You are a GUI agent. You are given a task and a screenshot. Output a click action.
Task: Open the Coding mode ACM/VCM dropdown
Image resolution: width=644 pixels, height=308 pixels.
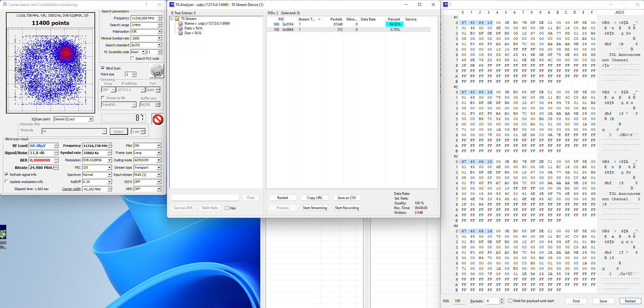point(159,160)
